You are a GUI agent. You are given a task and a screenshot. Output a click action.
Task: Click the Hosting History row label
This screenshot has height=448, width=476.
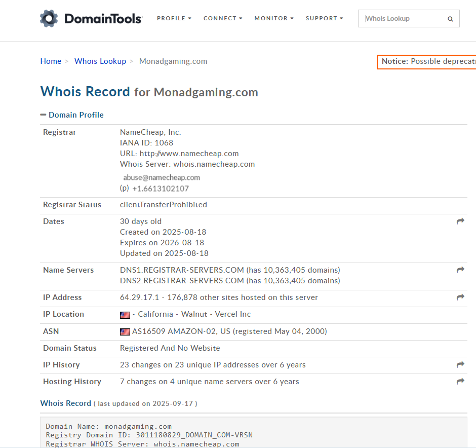pyautogui.click(x=72, y=382)
